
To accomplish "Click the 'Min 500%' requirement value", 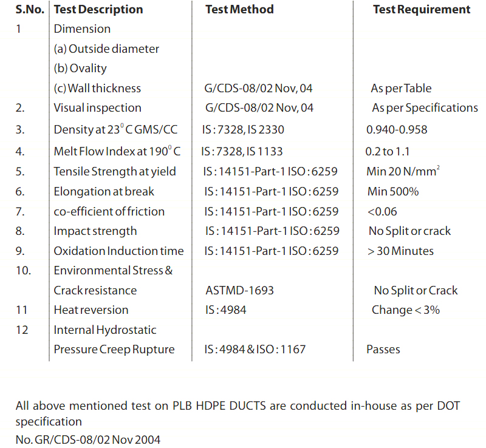I will tap(393, 192).
